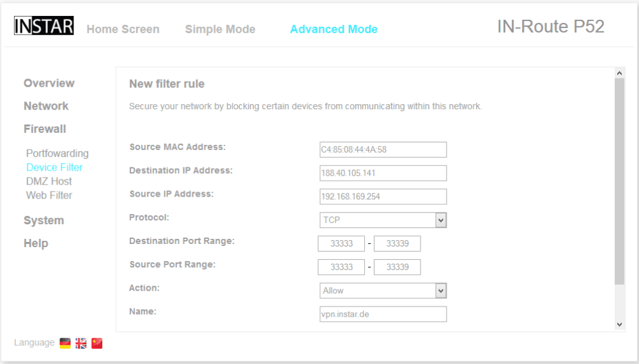Switch language to German flag
Image resolution: width=639 pixels, height=364 pixels.
65,343
